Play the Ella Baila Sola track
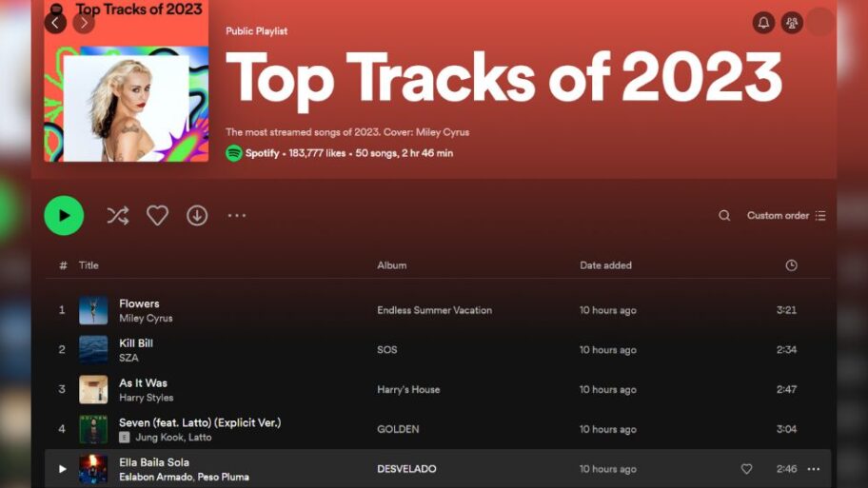The width and height of the screenshot is (868, 488). tap(62, 469)
